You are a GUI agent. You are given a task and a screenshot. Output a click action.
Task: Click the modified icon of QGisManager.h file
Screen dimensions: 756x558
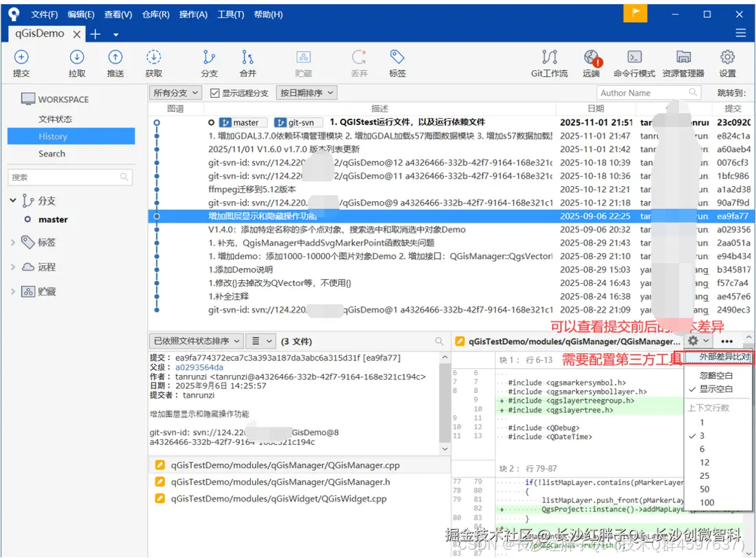[159, 482]
